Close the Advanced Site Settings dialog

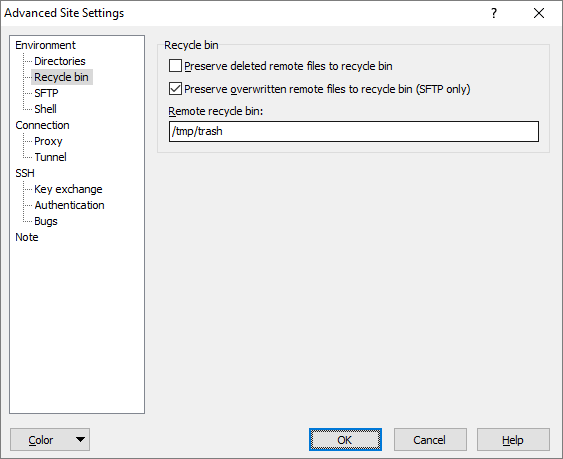coord(539,13)
